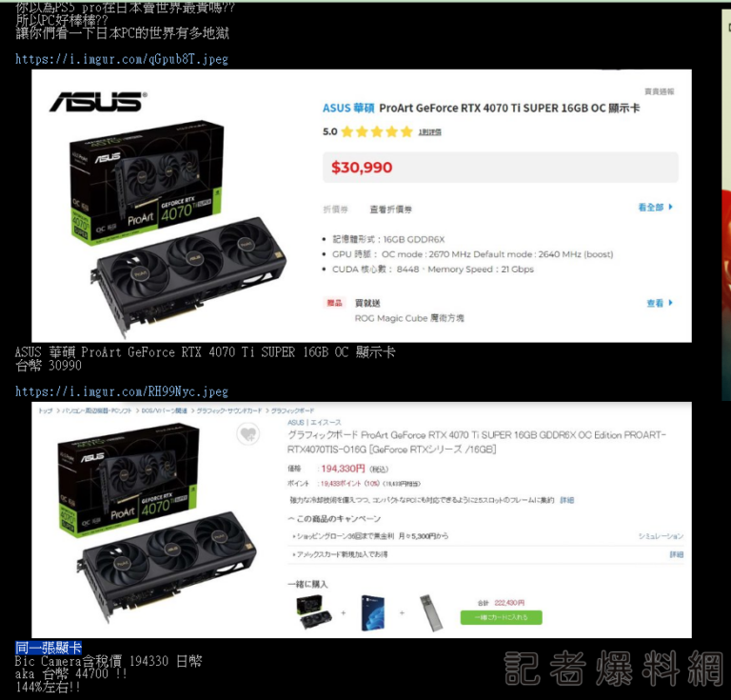
Task: Click the ASUS | エイスース brand link
Action: pyautogui.click(x=314, y=422)
